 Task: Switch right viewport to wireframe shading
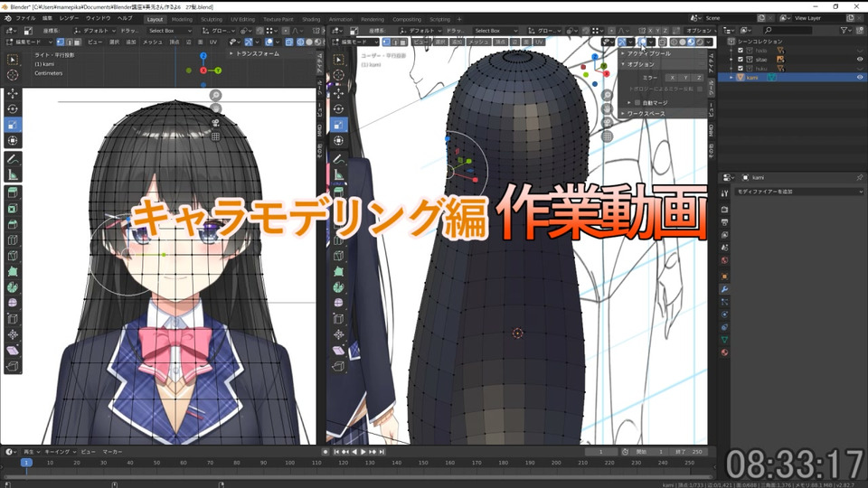(674, 42)
